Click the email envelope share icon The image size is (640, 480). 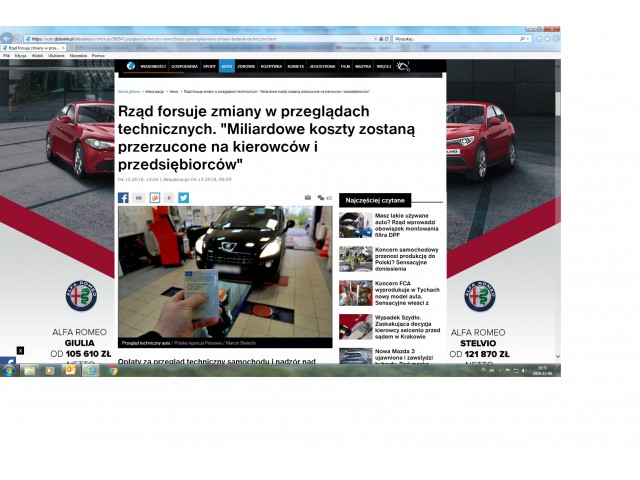[308, 198]
